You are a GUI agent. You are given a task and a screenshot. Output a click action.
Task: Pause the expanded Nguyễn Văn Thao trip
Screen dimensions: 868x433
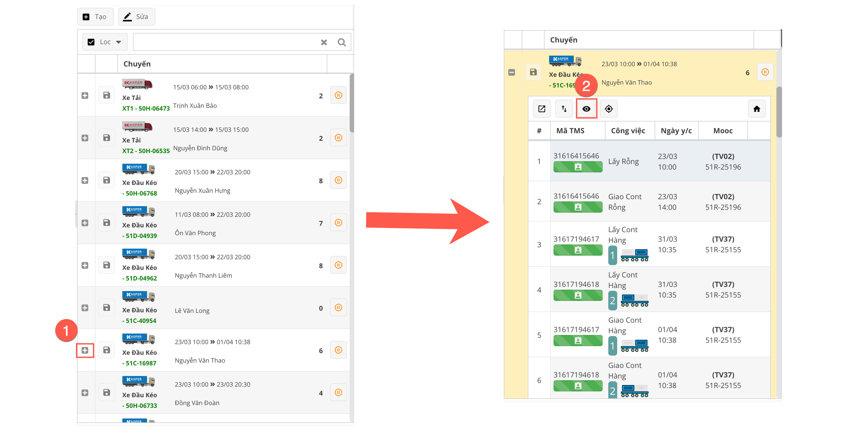[765, 72]
